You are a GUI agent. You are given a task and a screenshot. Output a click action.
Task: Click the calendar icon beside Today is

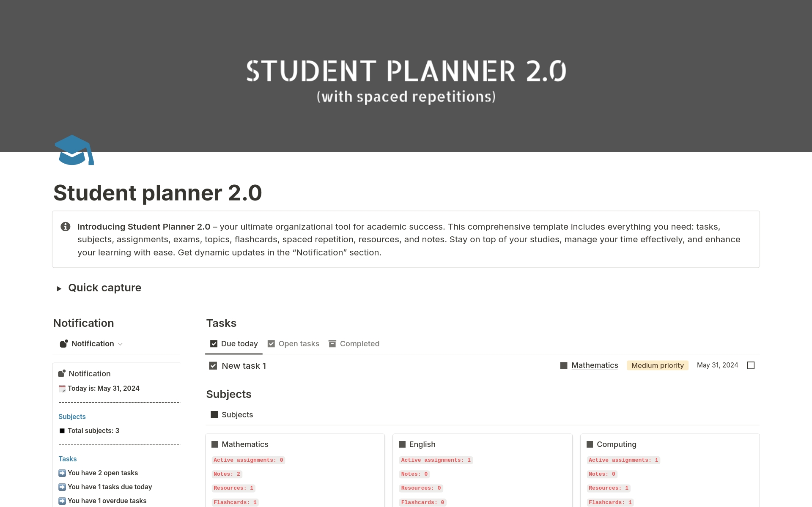62,389
